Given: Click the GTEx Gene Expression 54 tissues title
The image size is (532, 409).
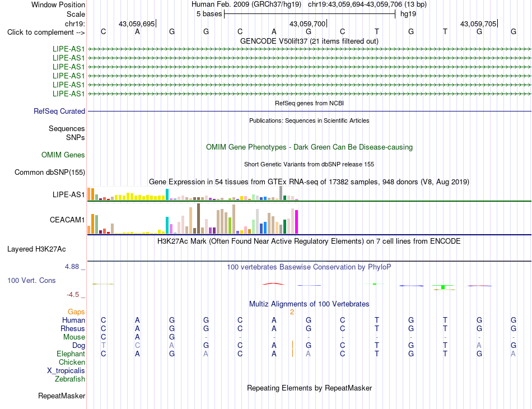Looking at the screenshot, I should point(309,182).
